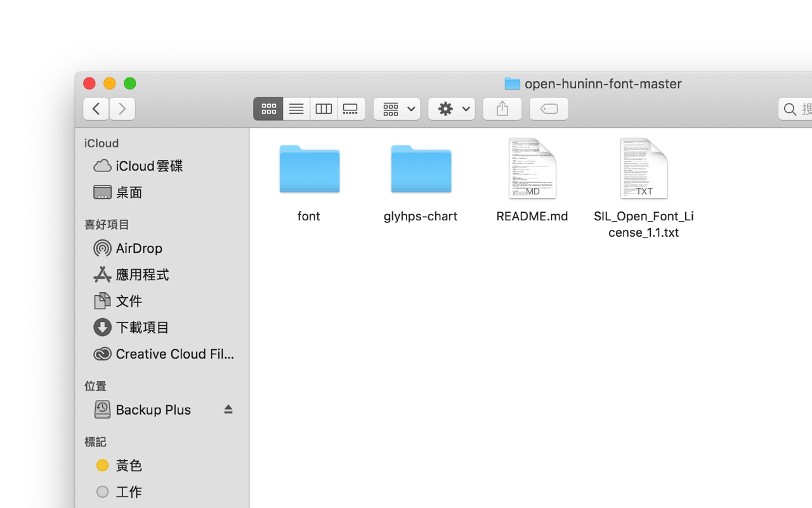The height and width of the screenshot is (508, 812).
Task: Open AirDrop in the sidebar
Action: (138, 248)
